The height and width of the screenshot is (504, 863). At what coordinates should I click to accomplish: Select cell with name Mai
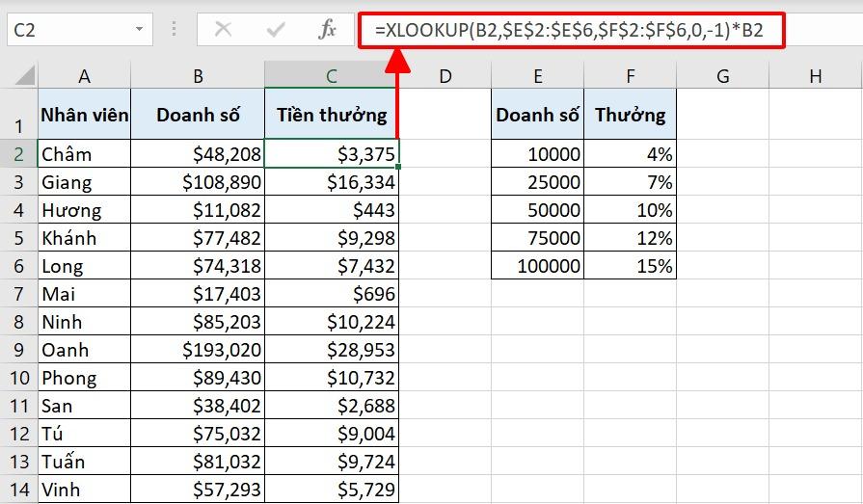tap(84, 293)
